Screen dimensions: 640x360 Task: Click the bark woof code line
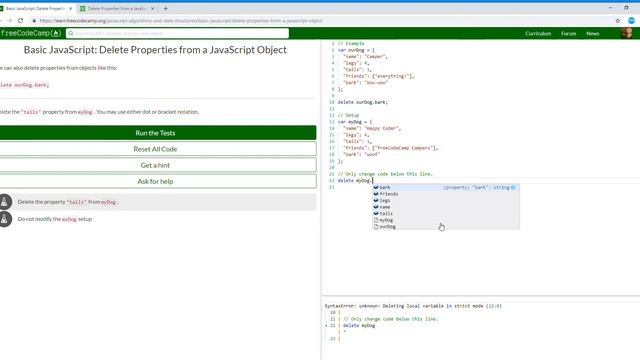point(361,154)
